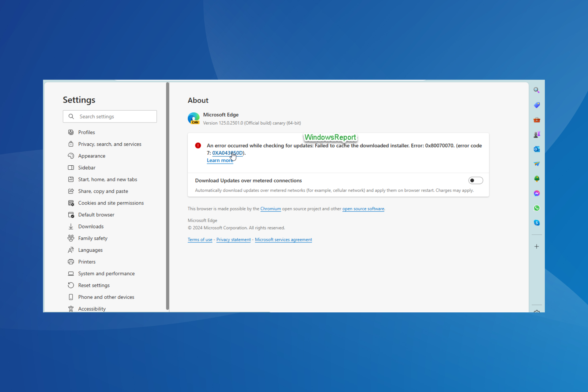Open the Chromium link
The image size is (588, 392).
point(270,209)
